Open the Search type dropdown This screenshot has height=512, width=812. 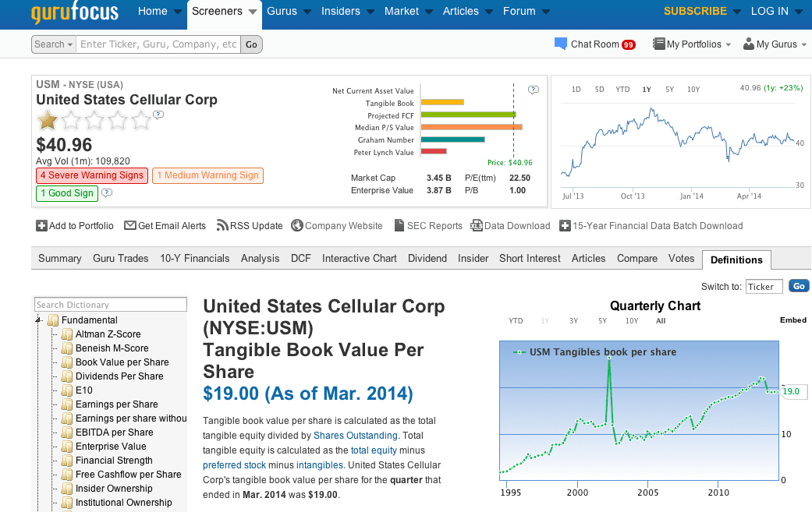(x=53, y=44)
